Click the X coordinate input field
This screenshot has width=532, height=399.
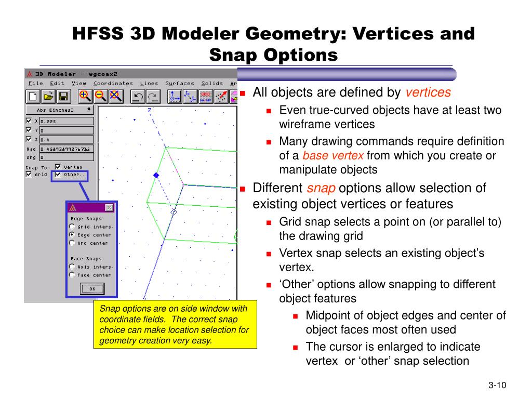click(x=67, y=121)
